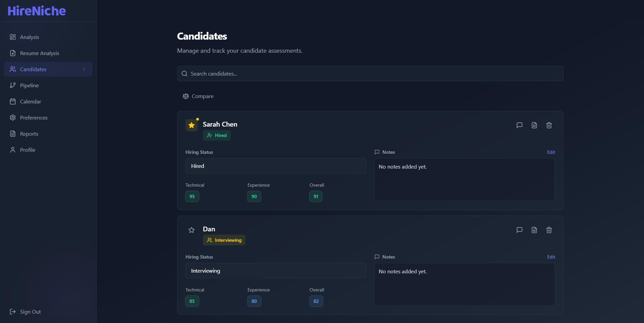Open Sarah Chen's document report icon
Screen dimensions: 644x323
click(x=534, y=125)
